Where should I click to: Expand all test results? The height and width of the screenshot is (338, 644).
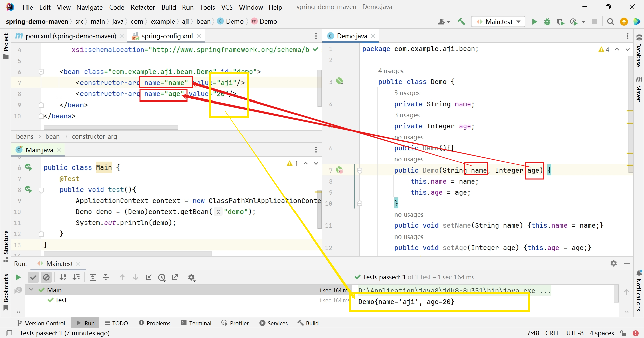[93, 277]
